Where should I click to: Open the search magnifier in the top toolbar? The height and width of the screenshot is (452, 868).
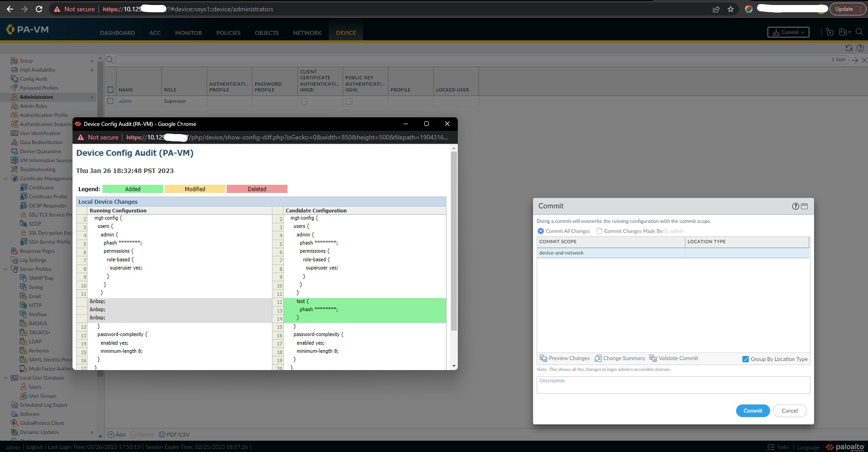point(860,32)
